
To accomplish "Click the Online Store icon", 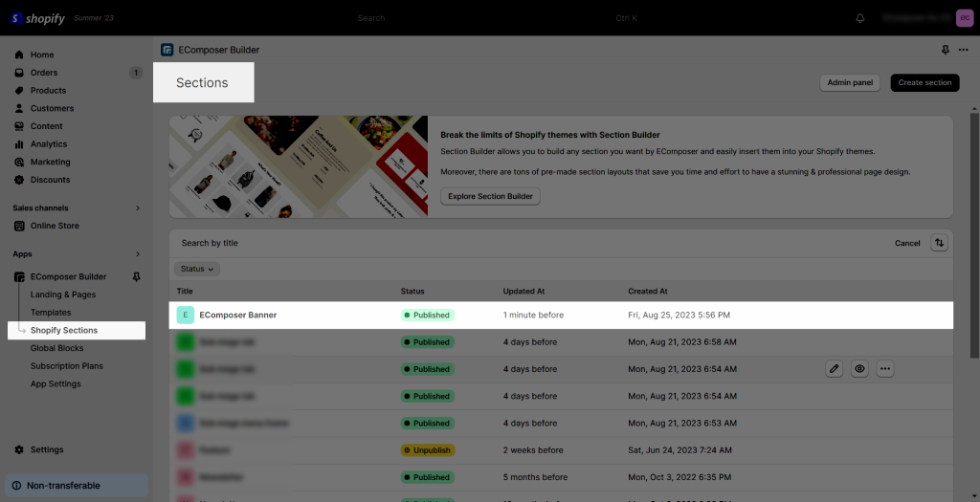I will pyautogui.click(x=19, y=226).
